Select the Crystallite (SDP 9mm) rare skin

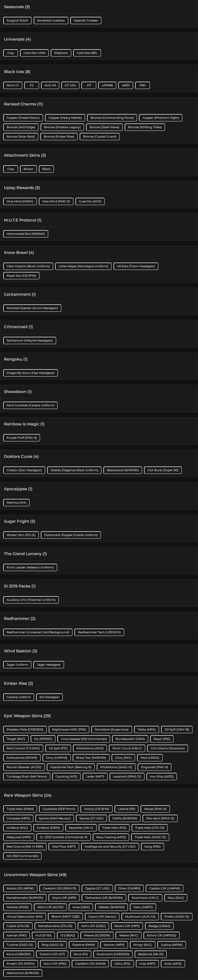59,809
